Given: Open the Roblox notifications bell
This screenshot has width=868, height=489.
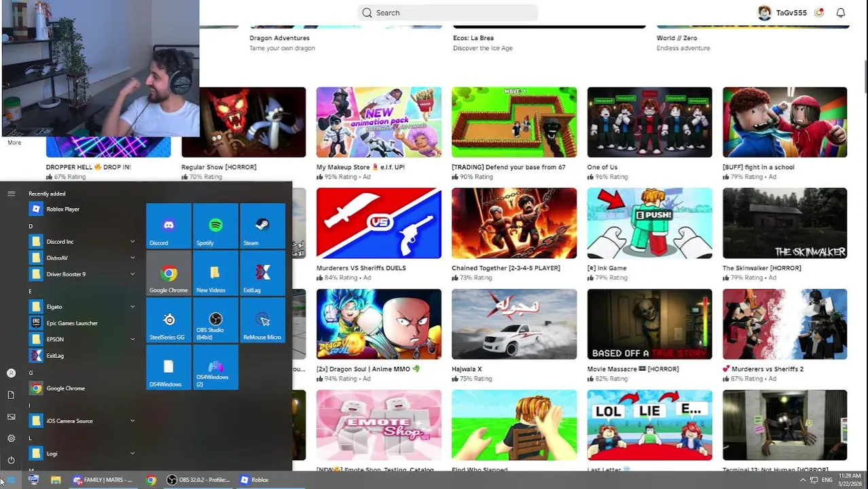Looking at the screenshot, I should (x=841, y=12).
